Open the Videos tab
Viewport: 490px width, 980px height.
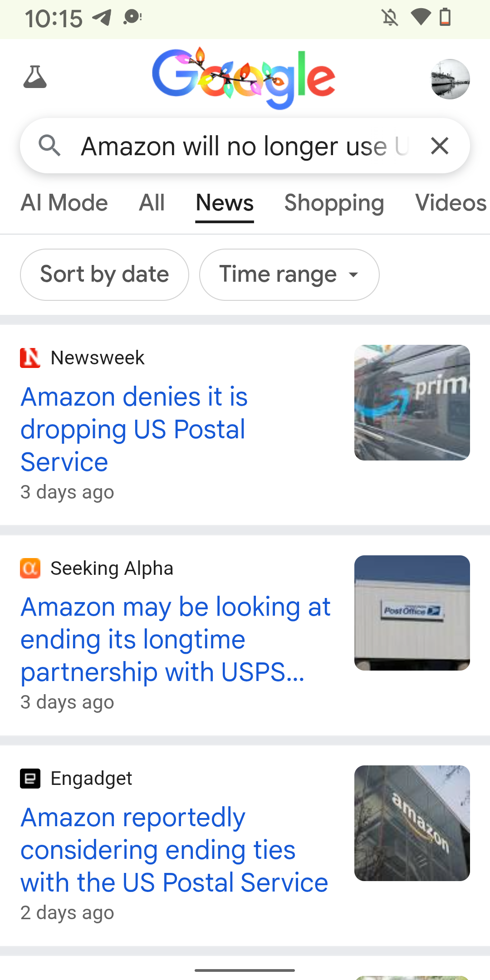[450, 203]
